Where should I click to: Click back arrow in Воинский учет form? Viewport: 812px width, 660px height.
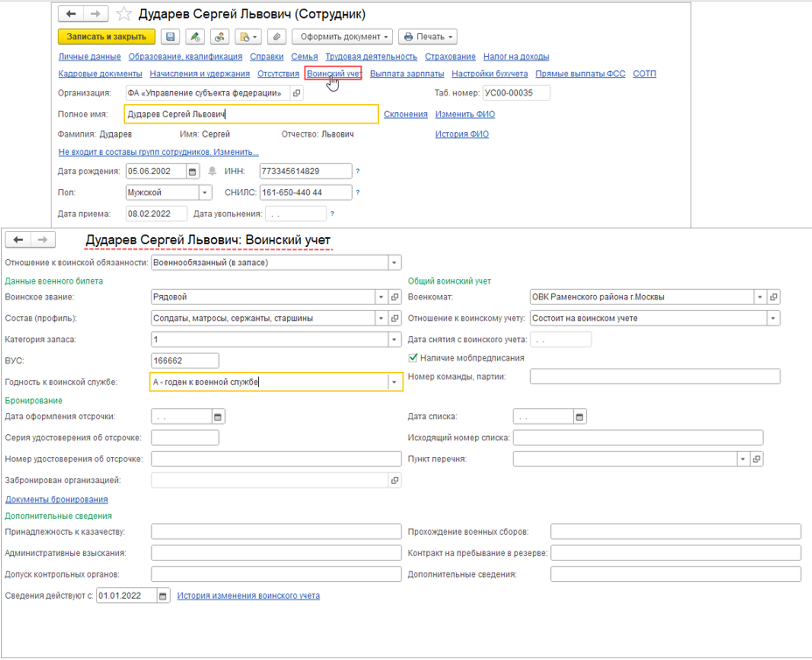17,240
